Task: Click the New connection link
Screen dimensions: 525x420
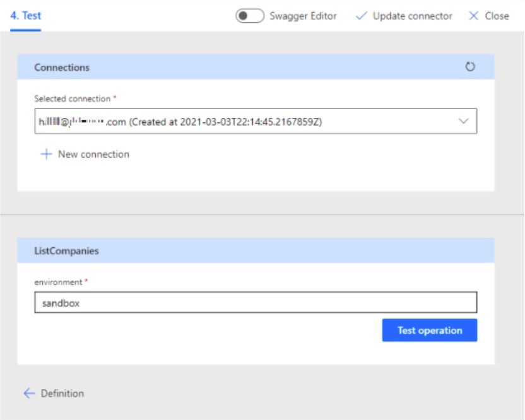Action: (93, 155)
